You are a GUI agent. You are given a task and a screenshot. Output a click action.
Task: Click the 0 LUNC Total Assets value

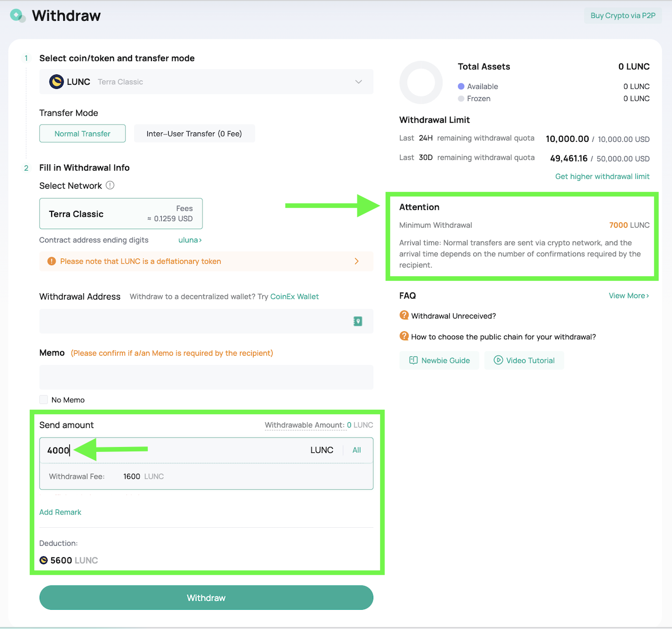click(x=634, y=66)
